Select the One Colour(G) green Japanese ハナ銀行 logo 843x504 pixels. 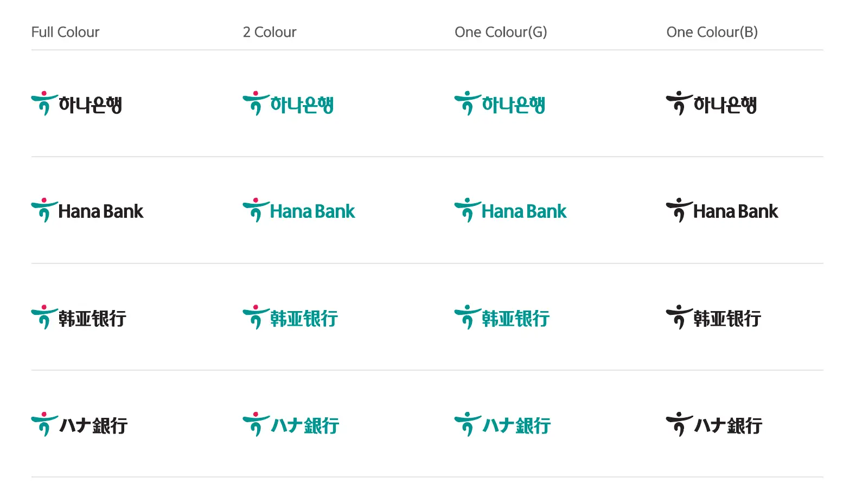pos(502,424)
